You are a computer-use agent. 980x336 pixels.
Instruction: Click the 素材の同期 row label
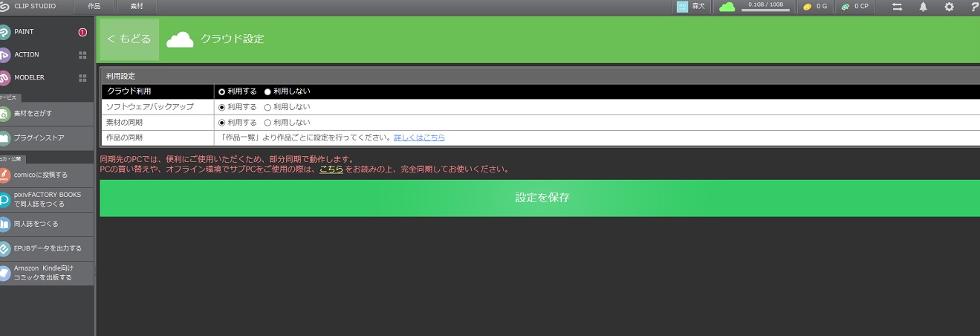coord(125,122)
